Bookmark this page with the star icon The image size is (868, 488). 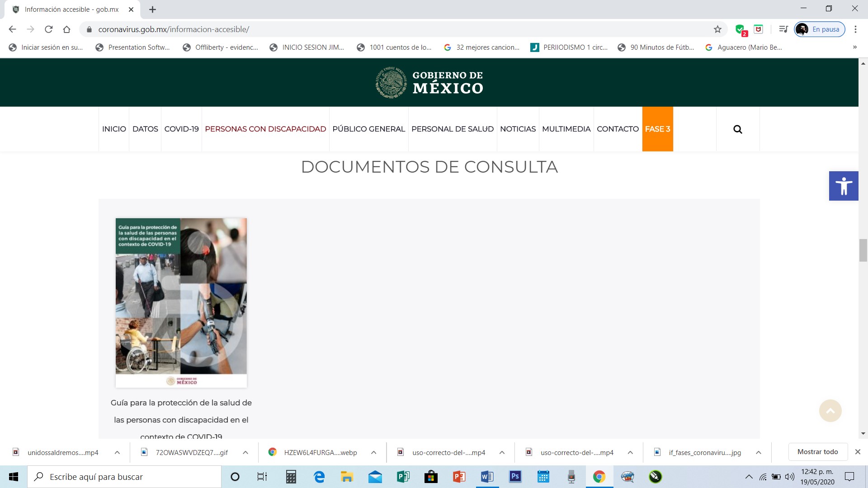pos(717,29)
